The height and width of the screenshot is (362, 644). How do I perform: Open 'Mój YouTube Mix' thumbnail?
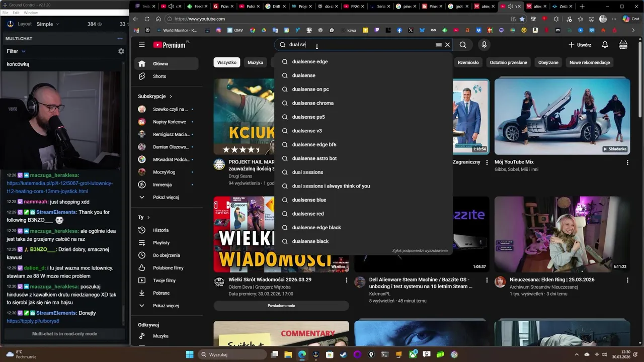(x=562, y=116)
